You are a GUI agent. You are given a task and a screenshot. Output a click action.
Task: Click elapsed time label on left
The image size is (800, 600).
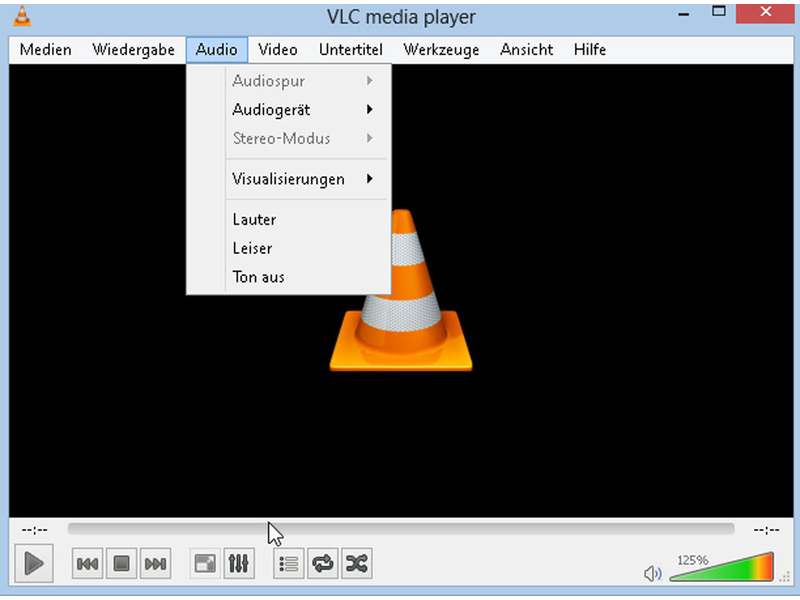[x=34, y=530]
